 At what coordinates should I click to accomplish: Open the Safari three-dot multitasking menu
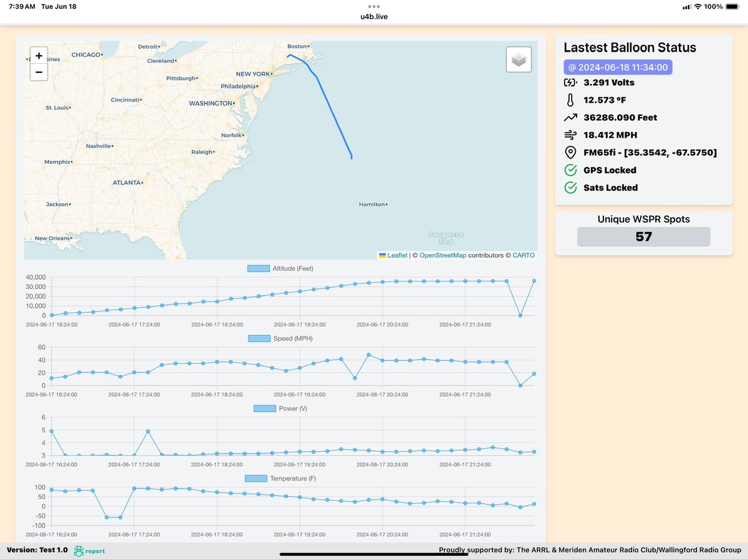tap(374, 7)
